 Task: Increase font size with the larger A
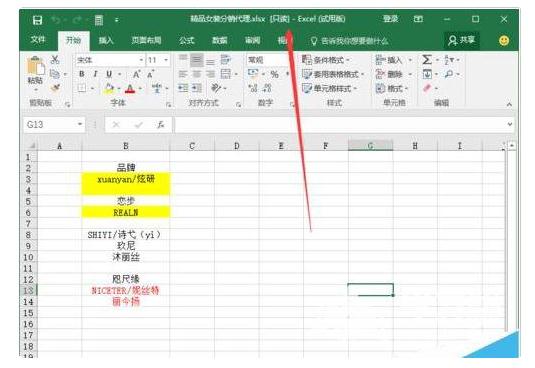point(136,74)
